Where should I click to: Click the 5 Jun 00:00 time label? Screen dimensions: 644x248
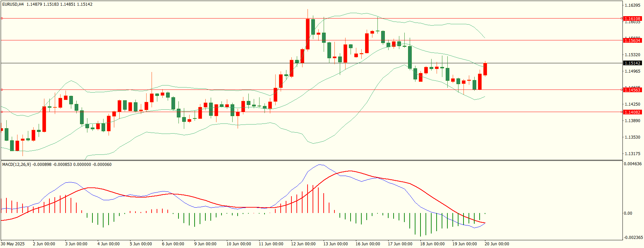(x=141, y=244)
